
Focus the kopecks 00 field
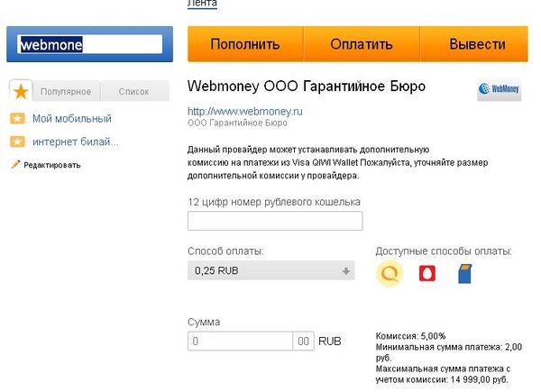click(303, 342)
